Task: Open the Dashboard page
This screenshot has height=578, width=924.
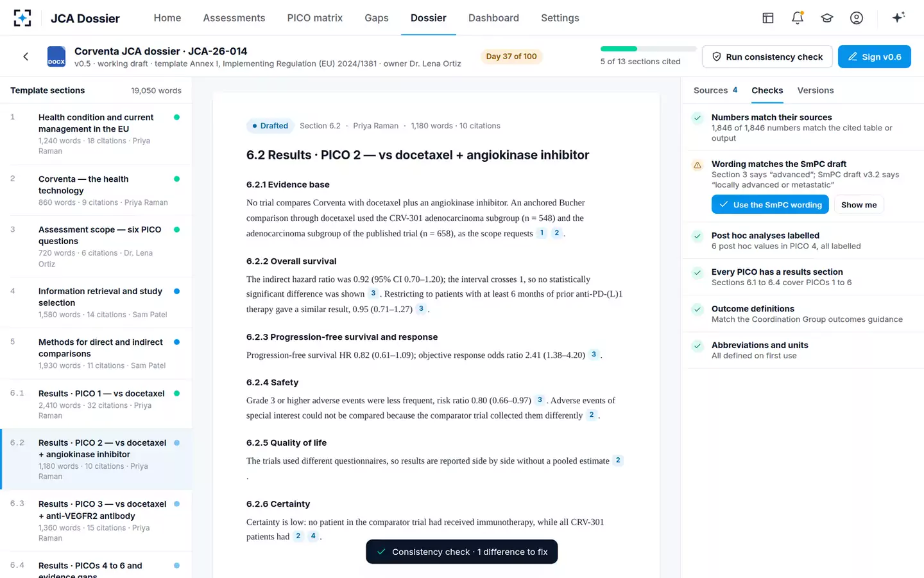Action: coord(493,18)
